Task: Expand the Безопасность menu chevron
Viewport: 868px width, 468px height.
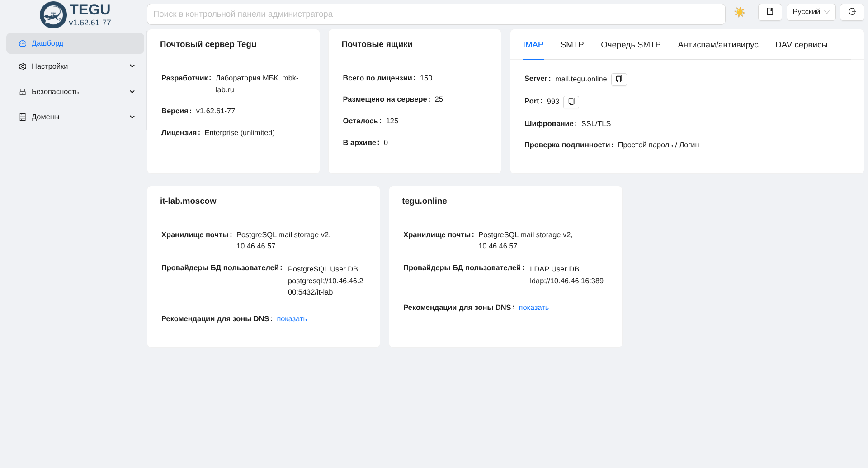Action: coord(132,92)
